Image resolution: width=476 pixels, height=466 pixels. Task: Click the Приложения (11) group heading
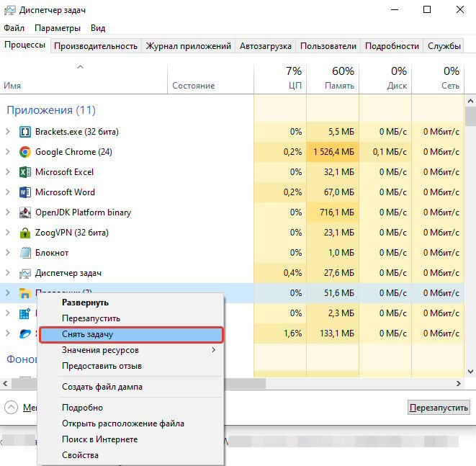click(x=51, y=110)
